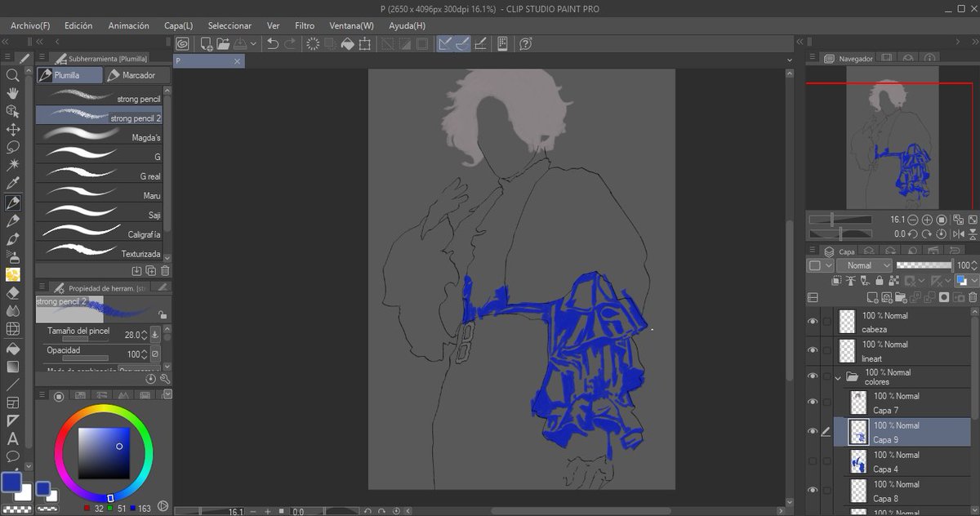The height and width of the screenshot is (516, 980).
Task: Open the save dropdown arrow
Action: coord(254,43)
